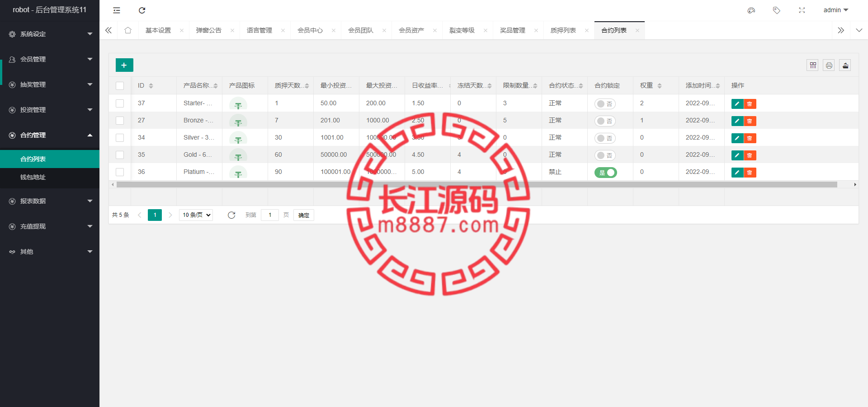Select all rows header checkbox
The width and height of the screenshot is (868, 407).
pos(120,86)
